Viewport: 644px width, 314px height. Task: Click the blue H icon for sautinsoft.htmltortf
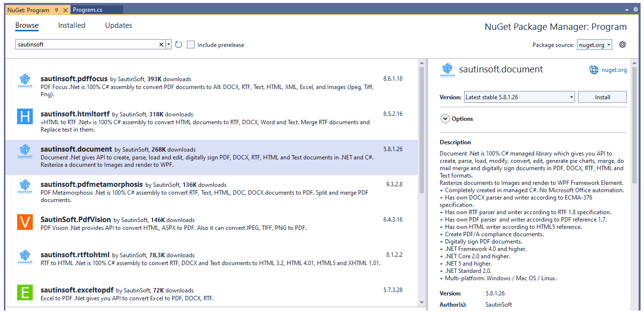click(24, 117)
